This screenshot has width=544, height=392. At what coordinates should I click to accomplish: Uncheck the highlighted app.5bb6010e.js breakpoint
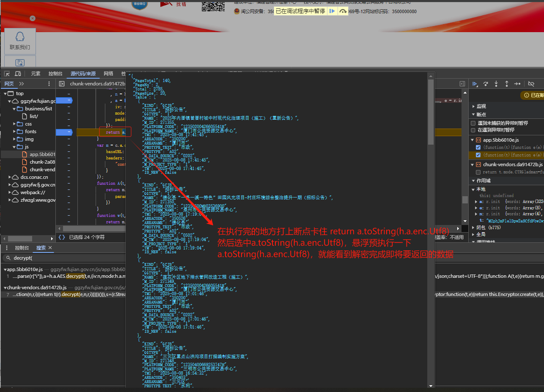(x=478, y=155)
